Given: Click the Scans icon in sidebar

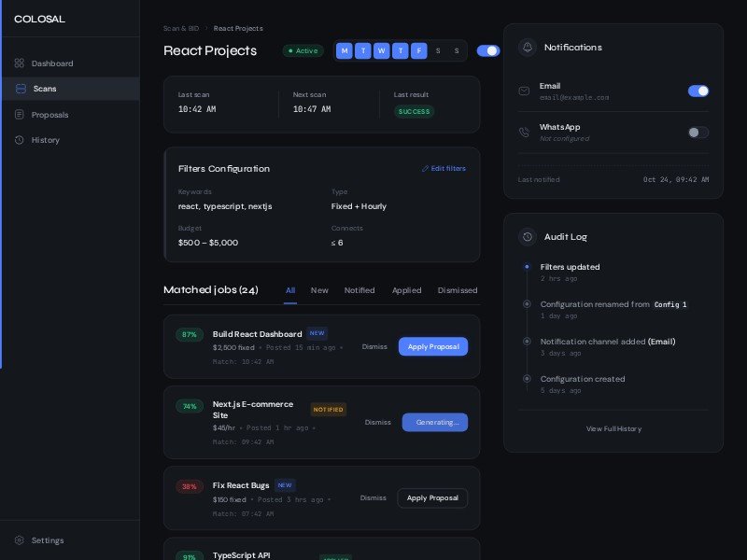Looking at the screenshot, I should tap(21, 89).
